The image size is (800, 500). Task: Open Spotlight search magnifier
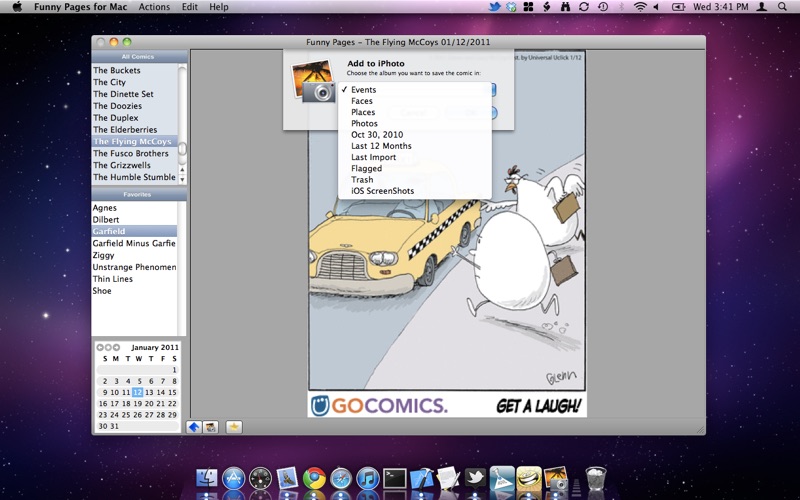782,7
